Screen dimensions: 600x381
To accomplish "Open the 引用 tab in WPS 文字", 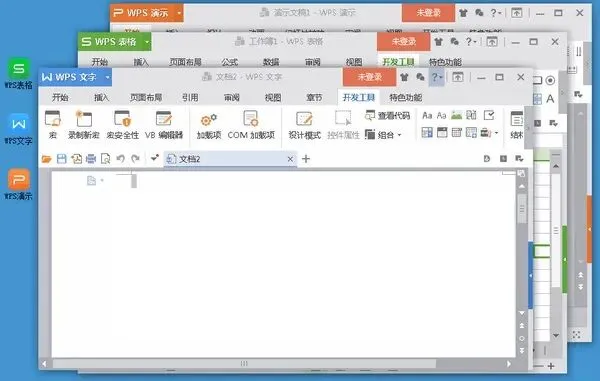I will point(190,98).
